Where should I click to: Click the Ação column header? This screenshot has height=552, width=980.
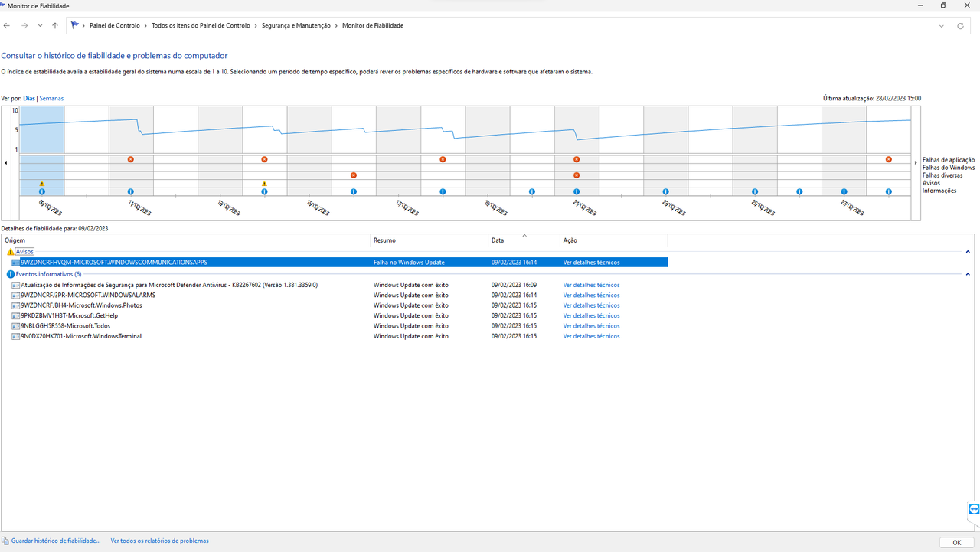click(x=613, y=240)
